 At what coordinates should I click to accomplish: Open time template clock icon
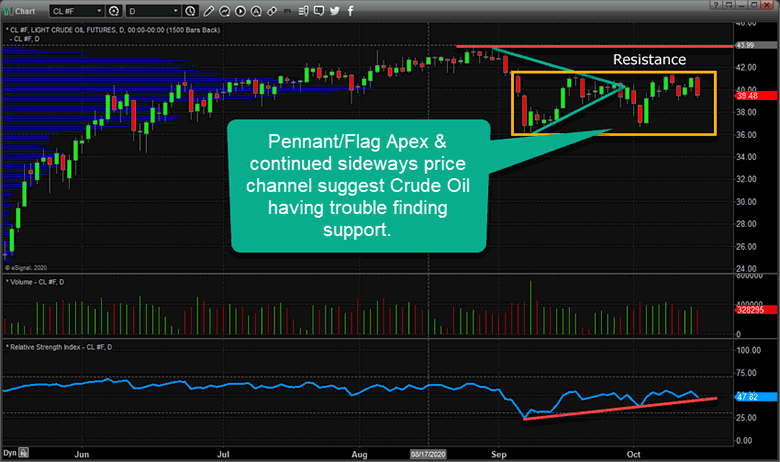(x=190, y=11)
